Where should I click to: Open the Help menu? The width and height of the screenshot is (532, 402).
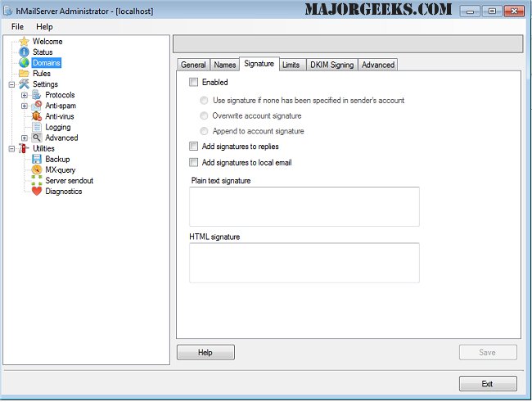44,26
